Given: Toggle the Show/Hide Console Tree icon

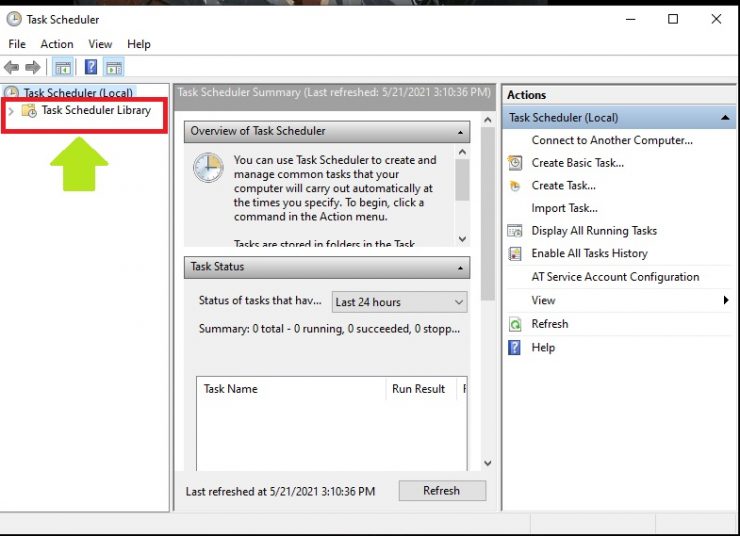Looking at the screenshot, I should tap(63, 67).
